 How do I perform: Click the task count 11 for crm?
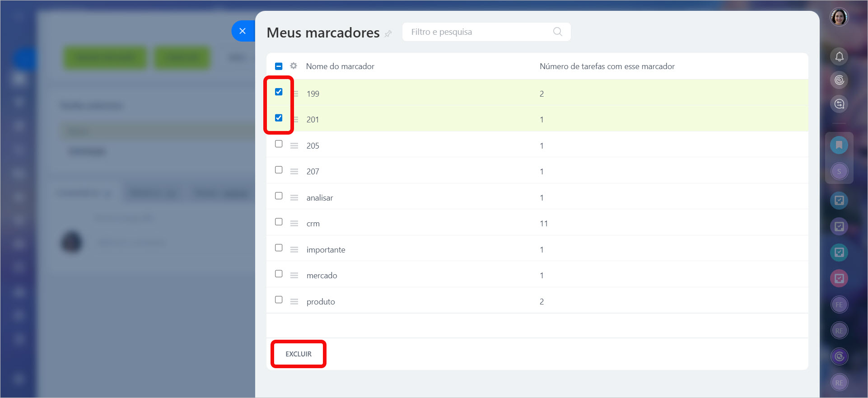544,224
